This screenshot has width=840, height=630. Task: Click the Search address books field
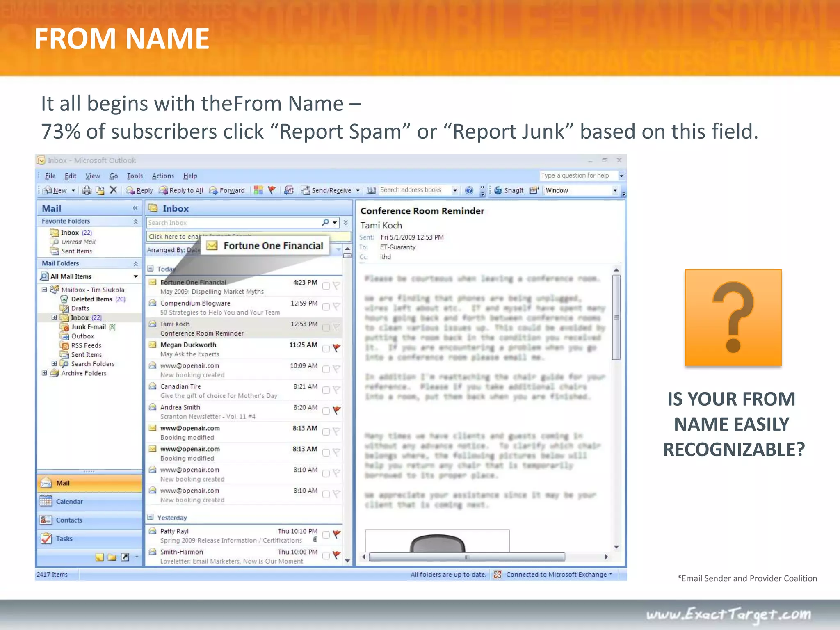pyautogui.click(x=414, y=190)
